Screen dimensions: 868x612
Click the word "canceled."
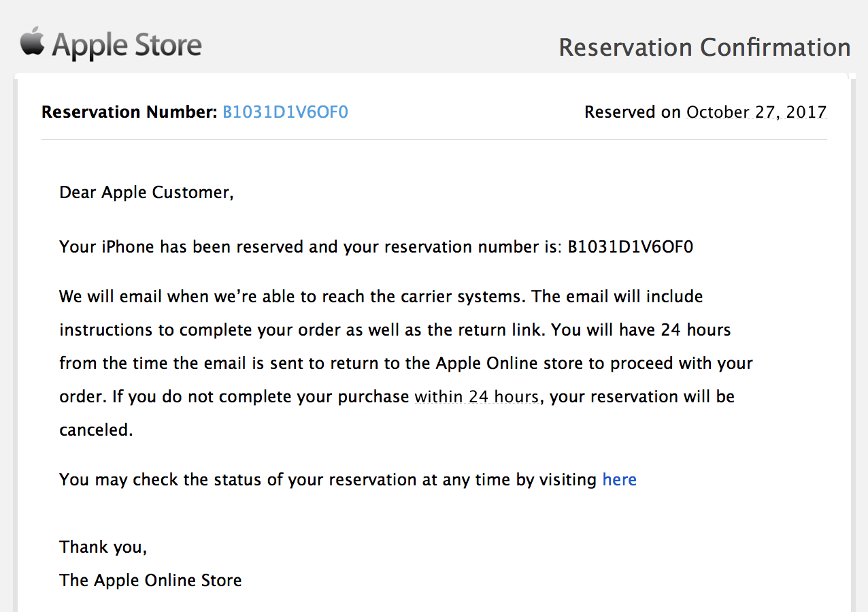point(96,430)
